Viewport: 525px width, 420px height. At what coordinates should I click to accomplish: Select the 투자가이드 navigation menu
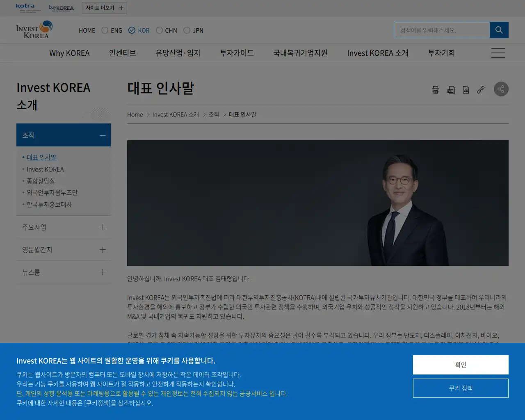coord(236,52)
